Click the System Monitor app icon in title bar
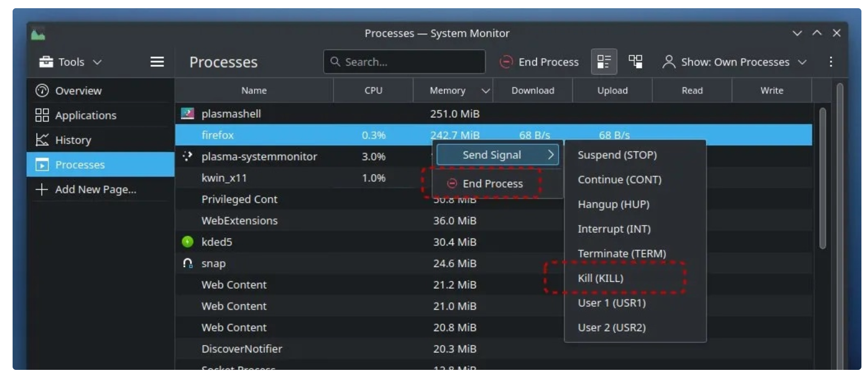868x377 pixels. 38,34
